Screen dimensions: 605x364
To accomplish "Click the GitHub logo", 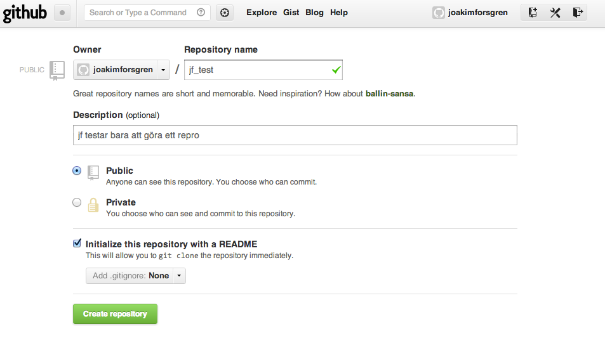I will click(x=25, y=12).
